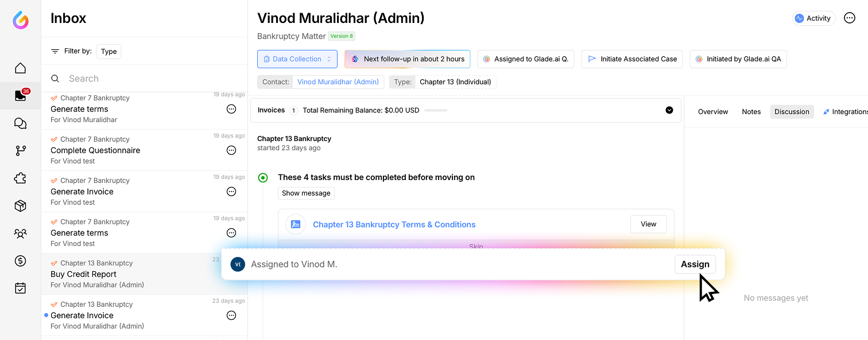868x340 pixels.
Task: Open Generate terms For Vinod test task
Action: (x=145, y=233)
